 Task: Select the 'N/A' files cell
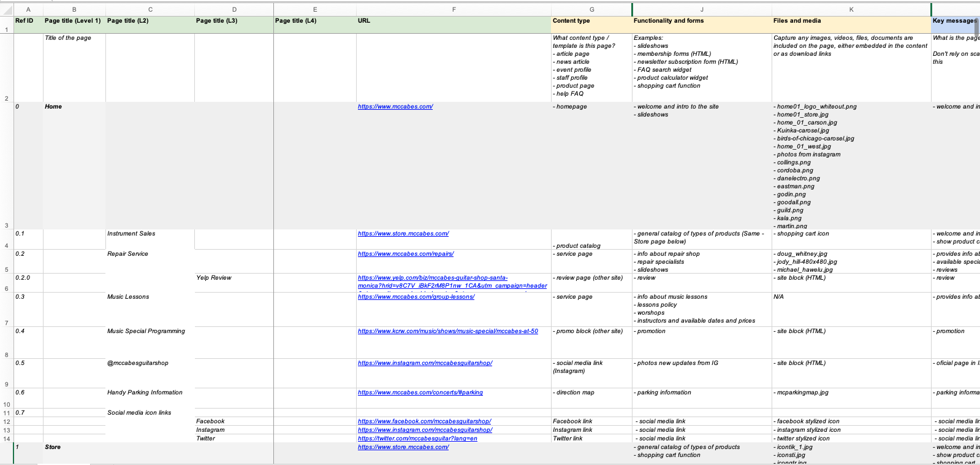[x=851, y=310]
